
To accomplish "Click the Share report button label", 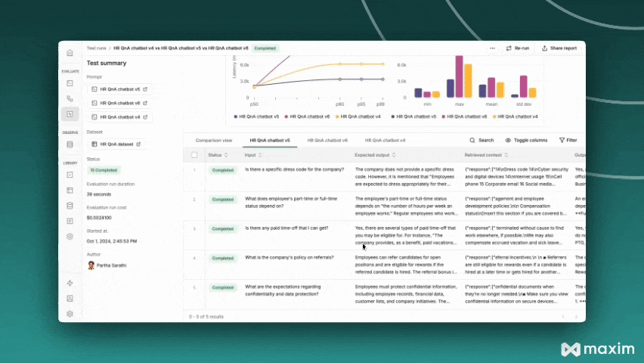I will pos(563,48).
